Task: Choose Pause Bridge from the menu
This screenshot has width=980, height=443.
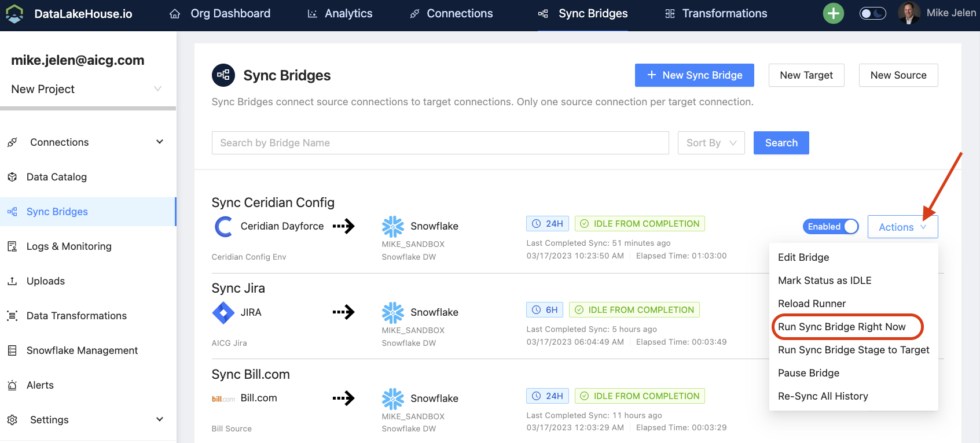Action: pyautogui.click(x=808, y=373)
